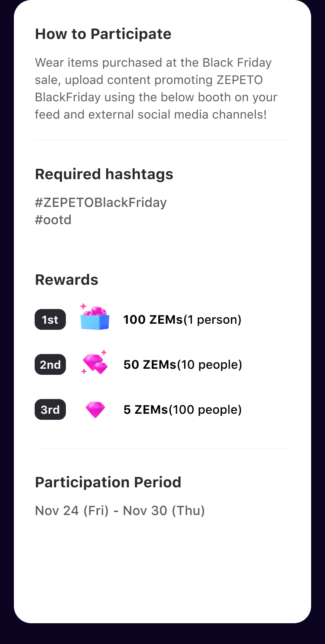Click the 5 ZEMs reward text
This screenshot has width=325, height=644.
pyautogui.click(x=146, y=409)
